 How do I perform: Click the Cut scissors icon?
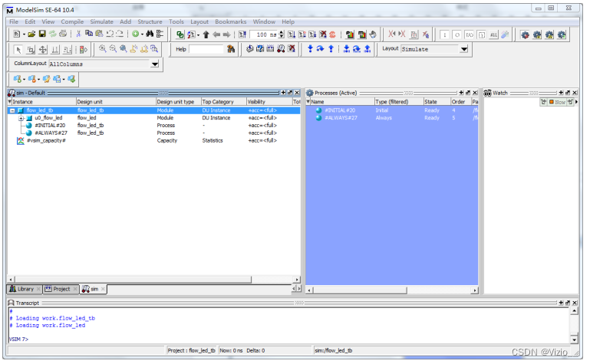tap(78, 34)
